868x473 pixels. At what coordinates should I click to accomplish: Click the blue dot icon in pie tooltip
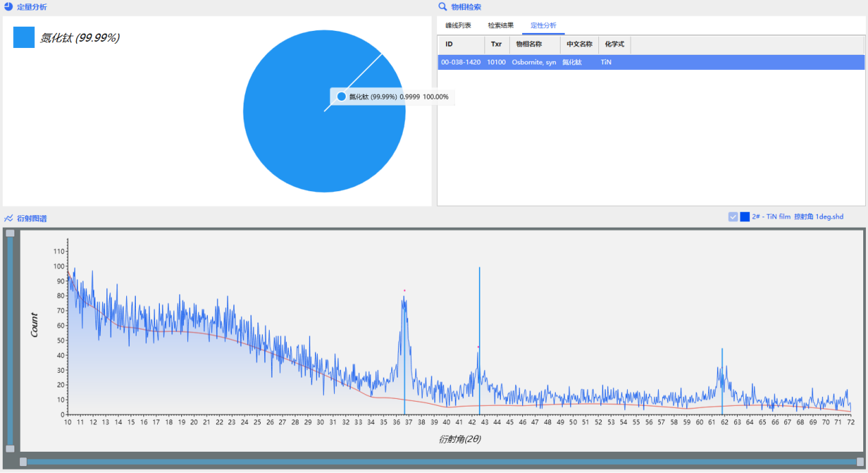342,97
